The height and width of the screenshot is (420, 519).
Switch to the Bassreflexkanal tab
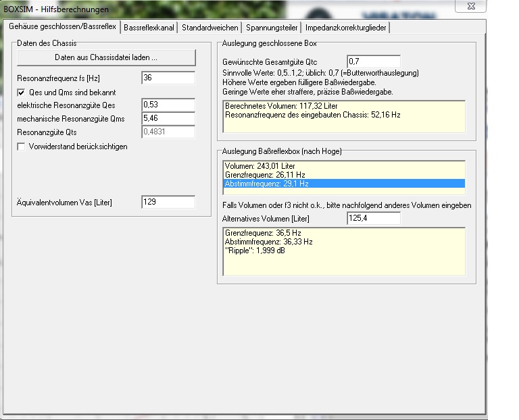[x=149, y=28]
